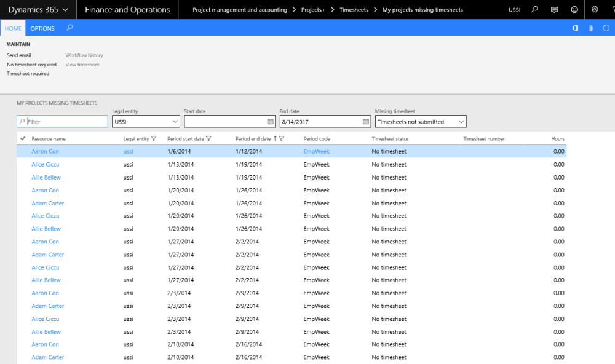
Task: Click the ribbon search magnifier icon
Action: click(x=69, y=28)
